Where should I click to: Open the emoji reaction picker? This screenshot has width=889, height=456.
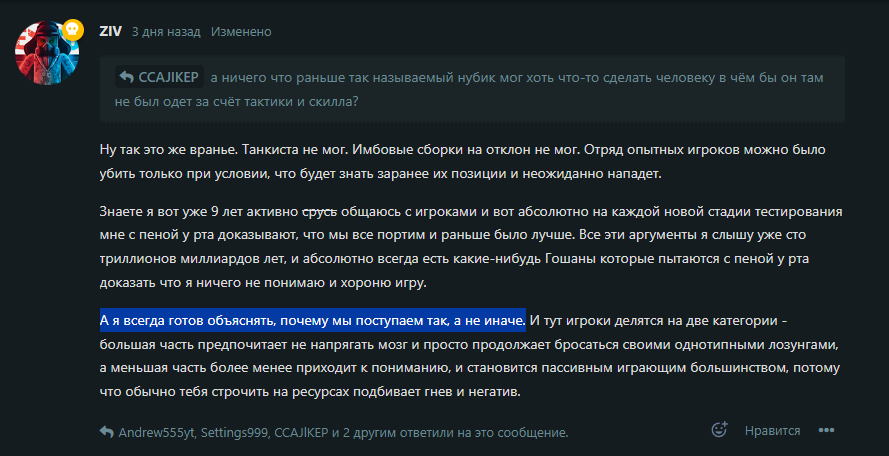718,431
